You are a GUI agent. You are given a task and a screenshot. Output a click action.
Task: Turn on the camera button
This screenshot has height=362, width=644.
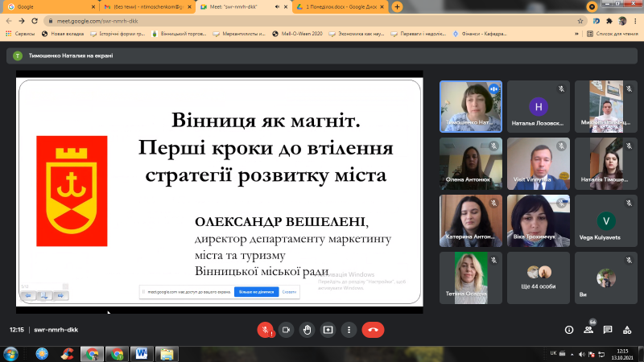coord(287,330)
